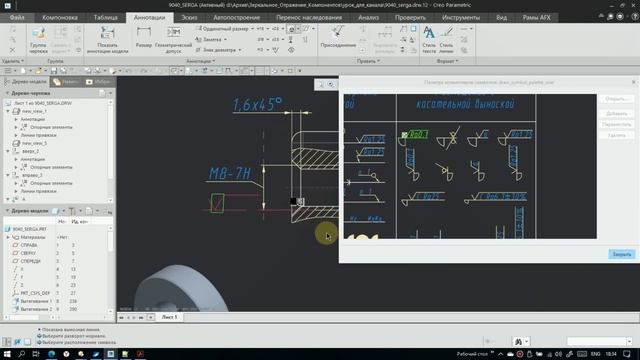Open the Формат group dropdown
The width and height of the screenshot is (640, 360).
coord(447,61)
